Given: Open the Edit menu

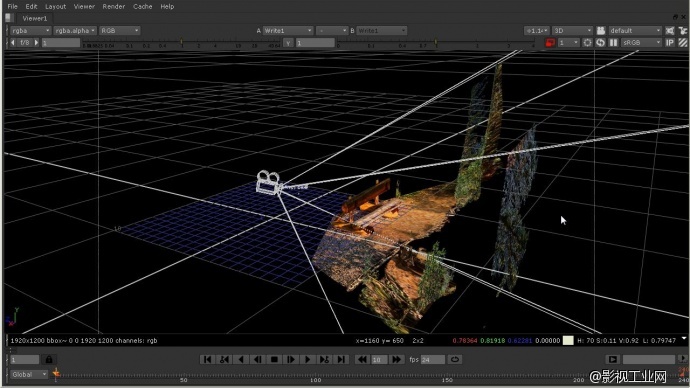Looking at the screenshot, I should click(x=31, y=7).
